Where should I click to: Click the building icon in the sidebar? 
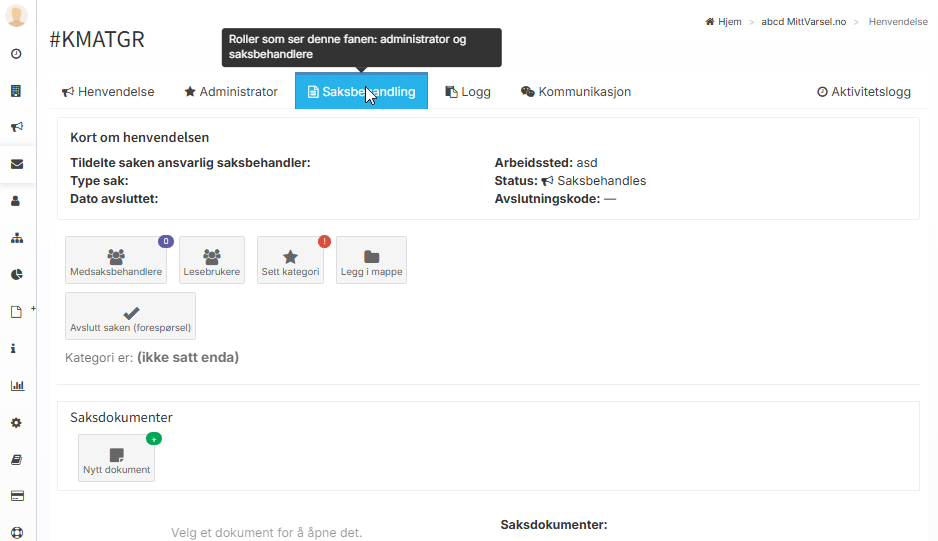16,91
